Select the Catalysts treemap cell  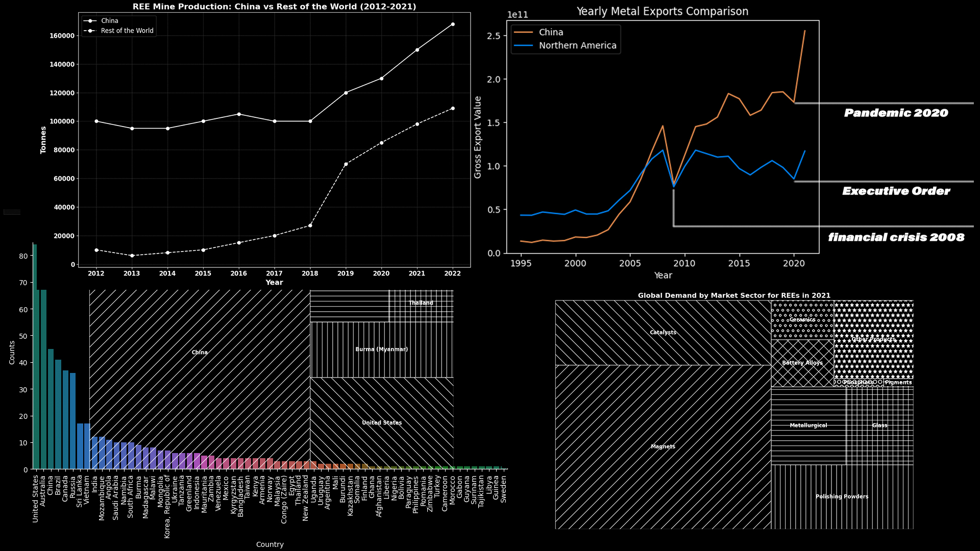click(x=663, y=333)
